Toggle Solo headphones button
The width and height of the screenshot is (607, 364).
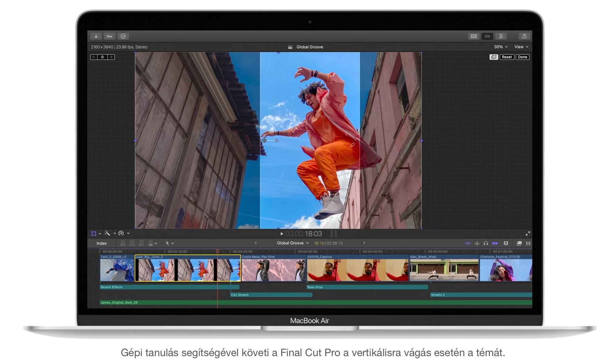pos(486,243)
